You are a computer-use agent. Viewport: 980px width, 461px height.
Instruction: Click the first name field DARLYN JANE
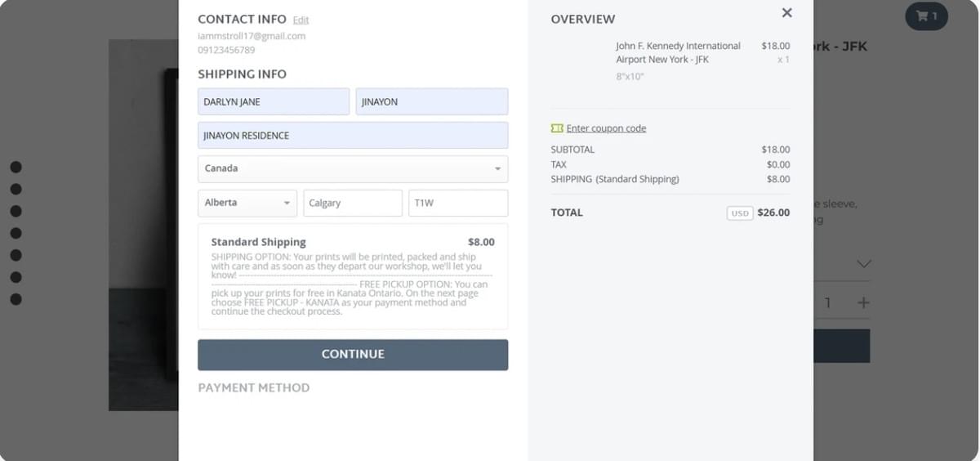[273, 101]
